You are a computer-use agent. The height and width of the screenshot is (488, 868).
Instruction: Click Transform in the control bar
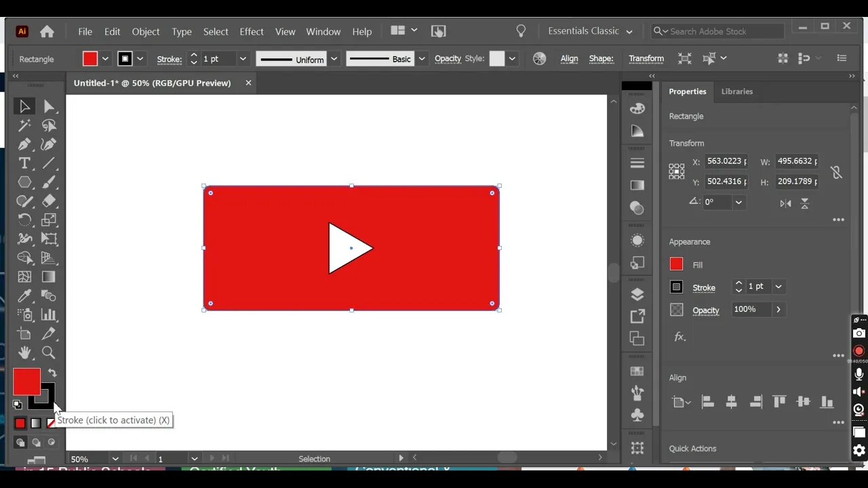(646, 59)
